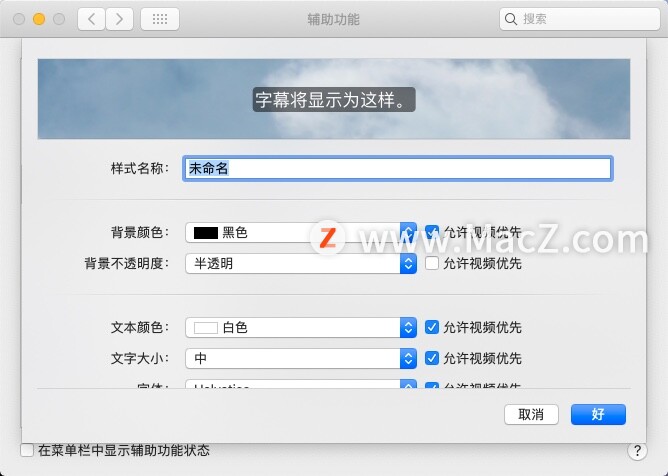This screenshot has width=668, height=476.
Task: Click the 辅助功能 window title
Action: point(334,19)
